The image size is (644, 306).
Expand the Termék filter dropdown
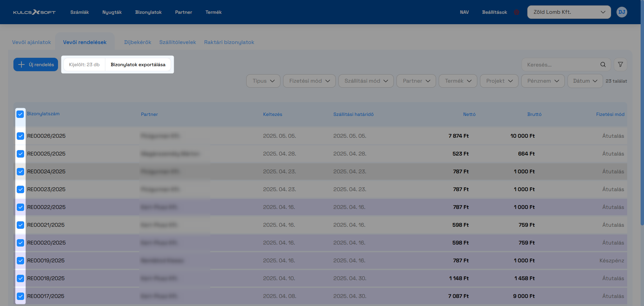coord(458,81)
